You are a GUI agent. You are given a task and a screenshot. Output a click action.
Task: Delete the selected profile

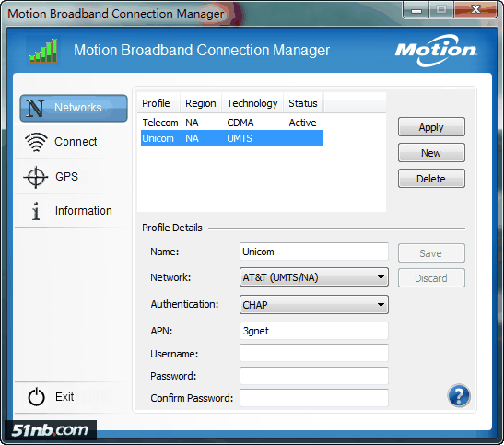(431, 179)
